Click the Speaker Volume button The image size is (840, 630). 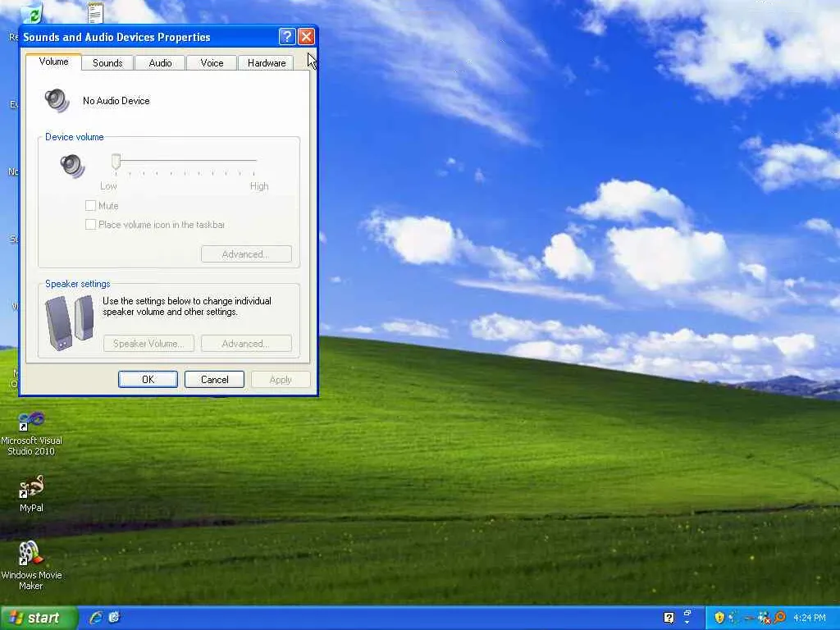tap(148, 344)
